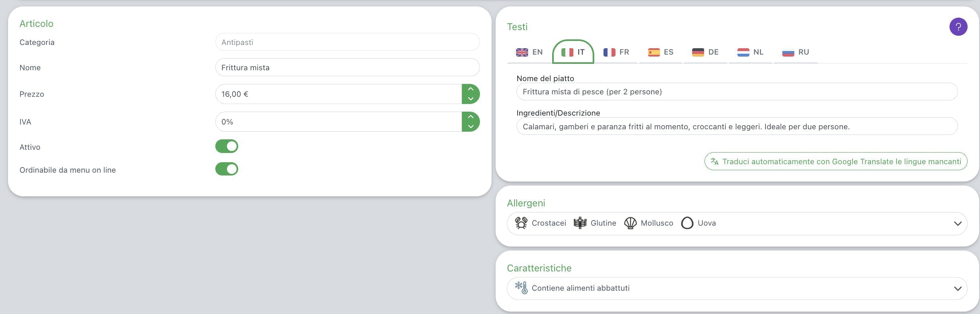Click the Mollusco shell allergen icon
This screenshot has width=980, height=314.
click(630, 223)
